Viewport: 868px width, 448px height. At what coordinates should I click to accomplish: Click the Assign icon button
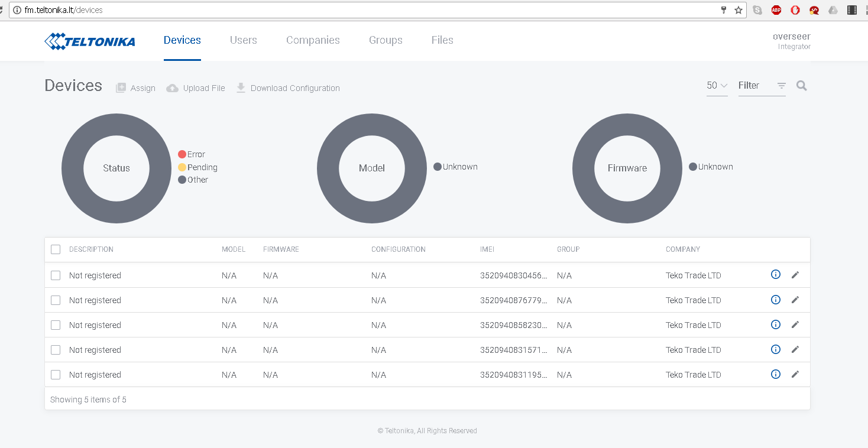[121, 88]
